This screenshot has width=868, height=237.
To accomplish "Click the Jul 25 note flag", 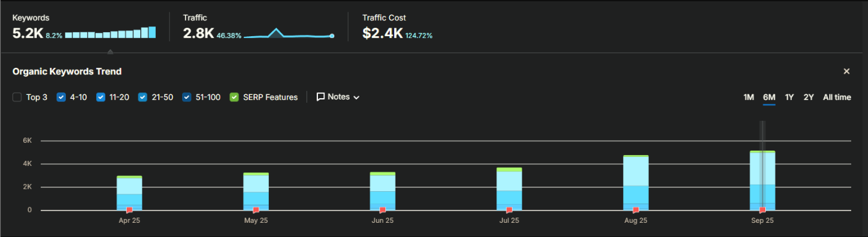I will click(509, 210).
